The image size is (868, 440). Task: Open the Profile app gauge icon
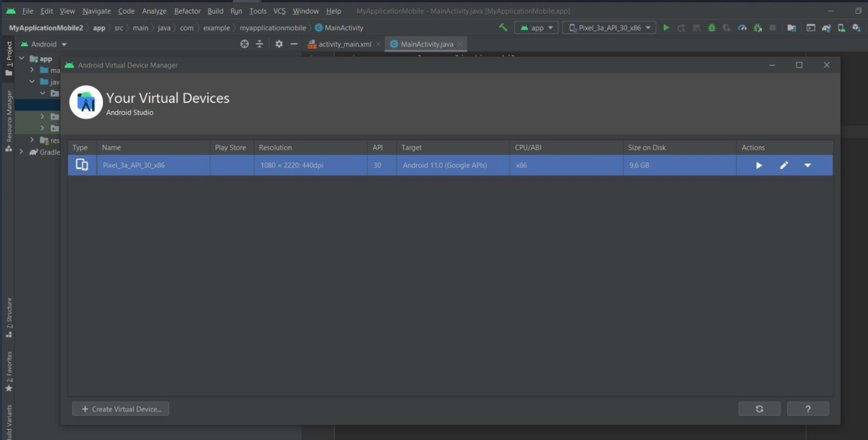point(742,28)
